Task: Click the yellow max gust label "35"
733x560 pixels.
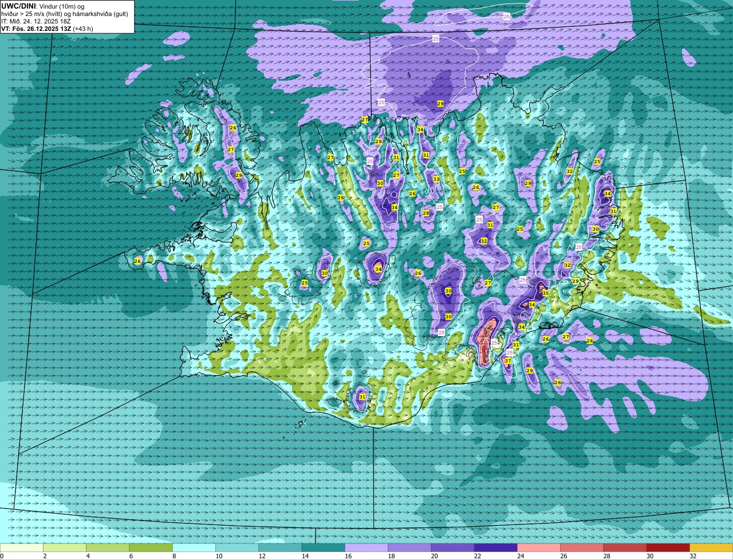Action: tap(546, 293)
